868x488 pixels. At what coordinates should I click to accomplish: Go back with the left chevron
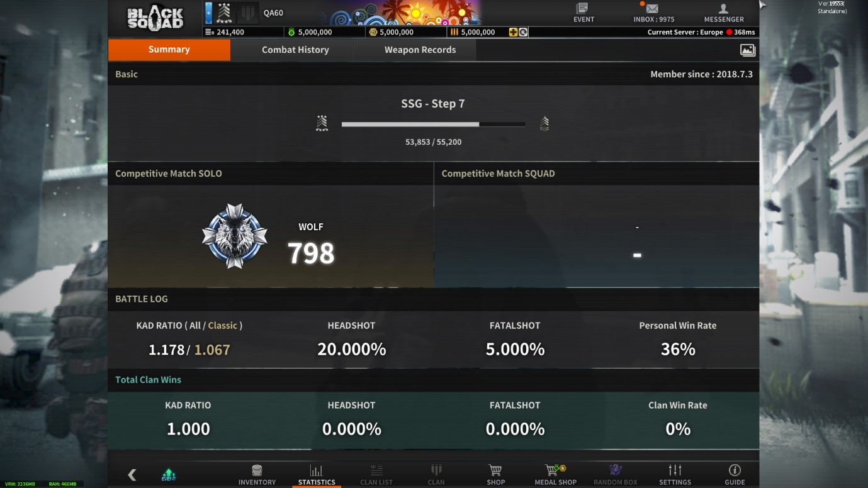click(132, 475)
